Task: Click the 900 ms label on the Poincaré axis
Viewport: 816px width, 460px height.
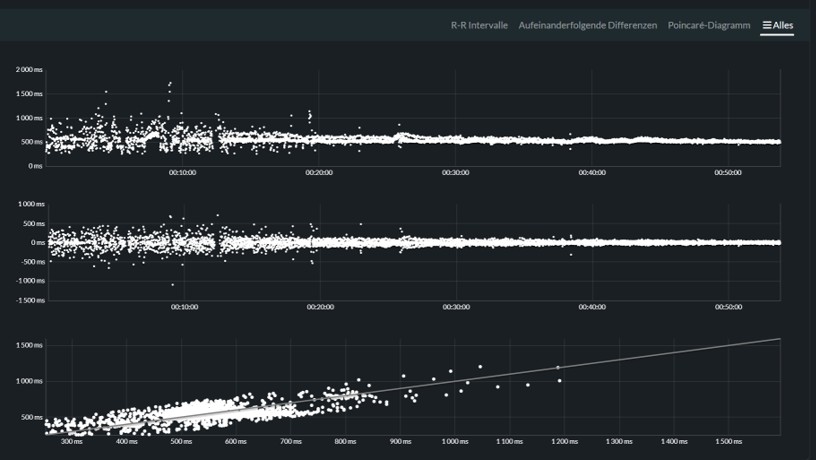Action: click(x=400, y=441)
